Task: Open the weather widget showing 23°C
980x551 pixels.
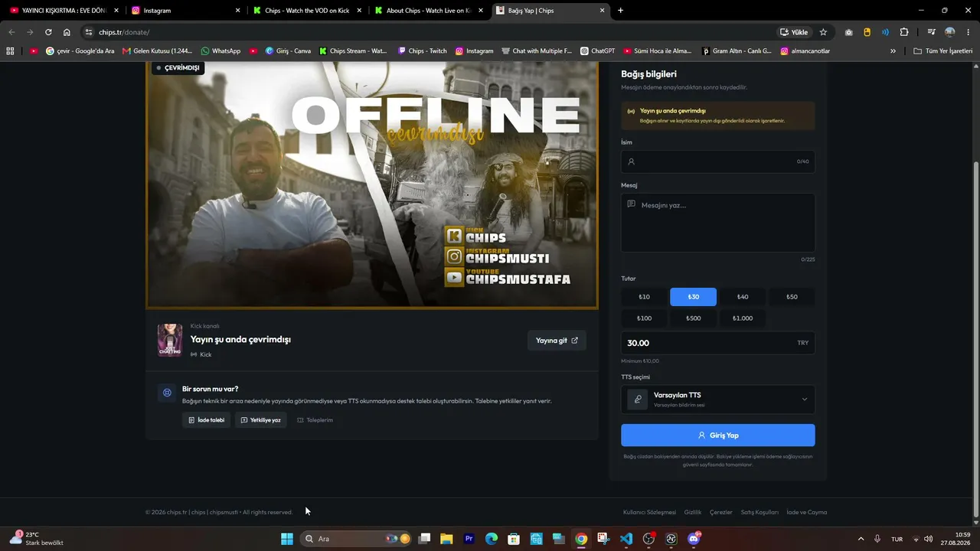Action: pyautogui.click(x=35, y=539)
